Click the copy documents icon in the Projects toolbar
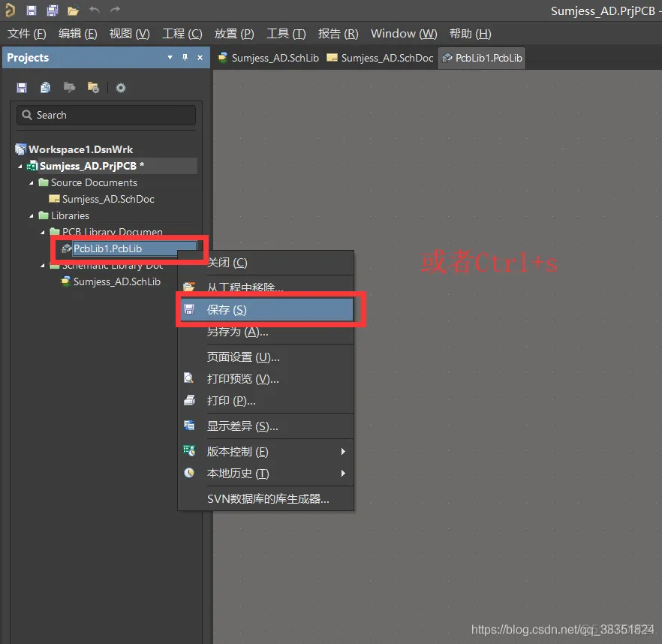662x644 pixels. click(45, 88)
